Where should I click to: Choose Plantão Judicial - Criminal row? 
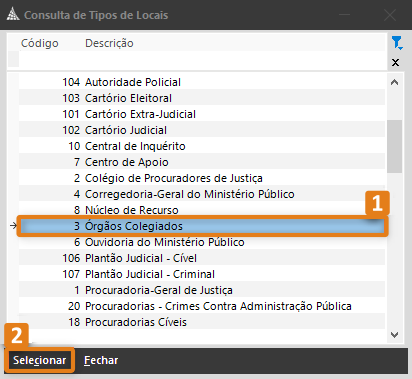[202, 274]
